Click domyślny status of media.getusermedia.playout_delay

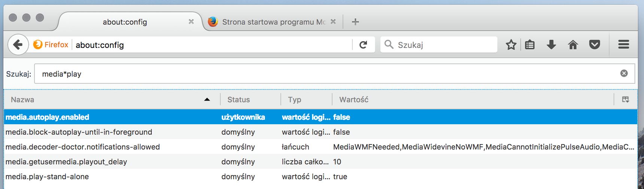click(x=238, y=162)
